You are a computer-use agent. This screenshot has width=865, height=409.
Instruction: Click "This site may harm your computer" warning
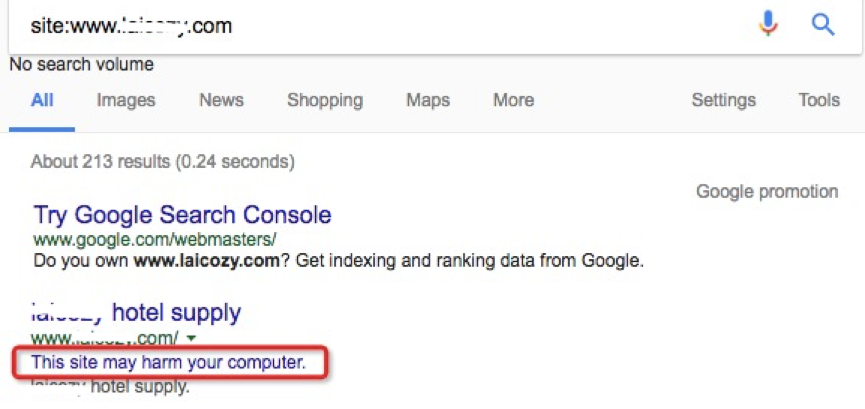168,362
